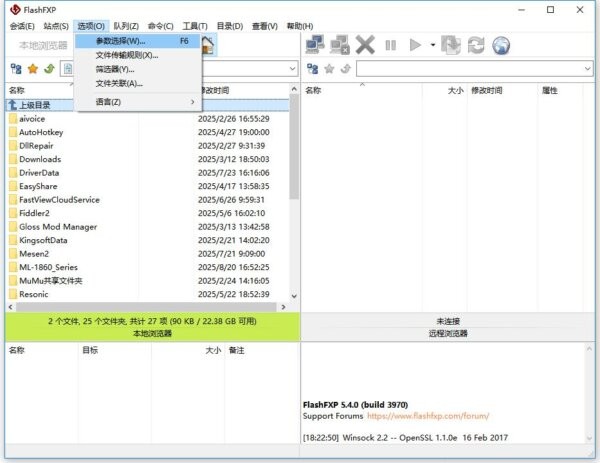Open the 命令(C) menu
Viewport: 600px width, 463px height.
(x=161, y=26)
